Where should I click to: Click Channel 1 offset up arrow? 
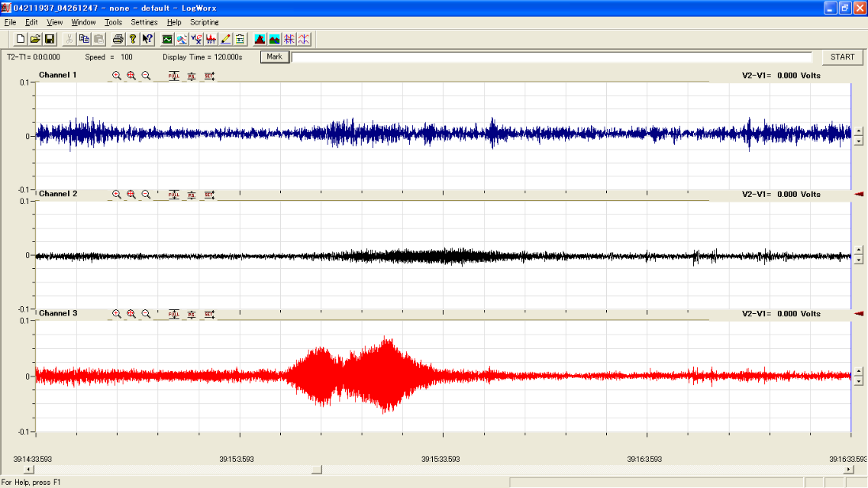point(859,131)
